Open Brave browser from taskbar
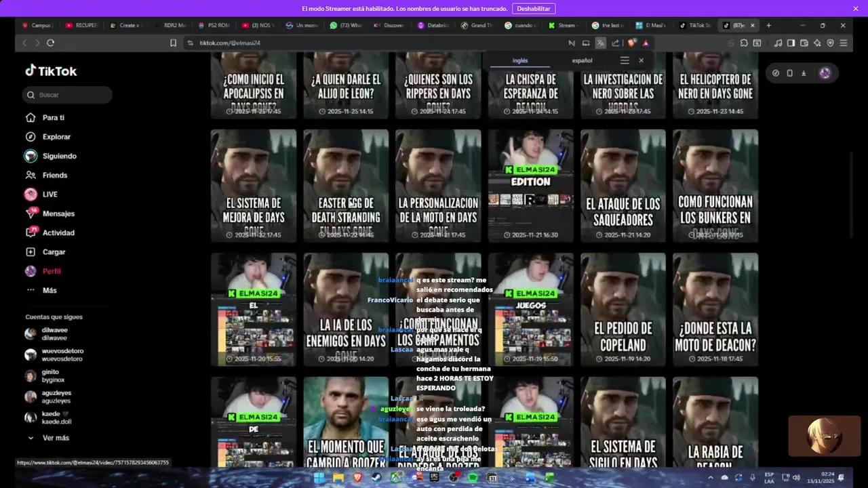This screenshot has width=868, height=488. (x=357, y=478)
